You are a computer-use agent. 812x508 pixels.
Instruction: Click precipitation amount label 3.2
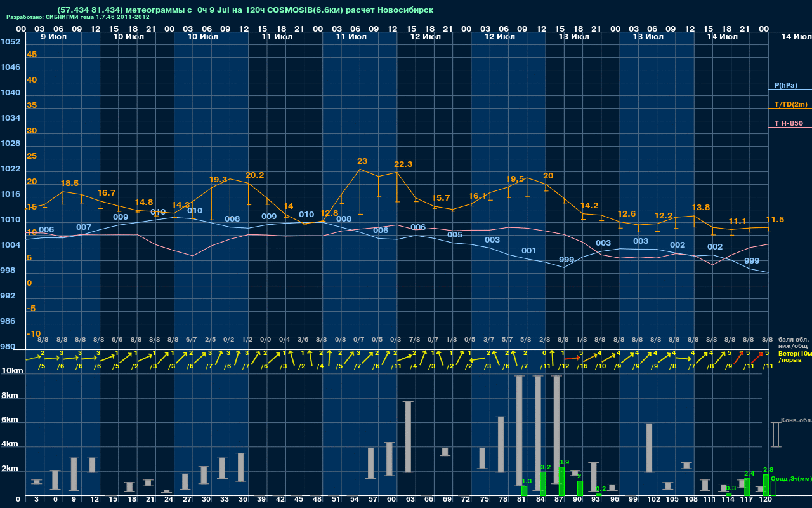[x=545, y=467]
